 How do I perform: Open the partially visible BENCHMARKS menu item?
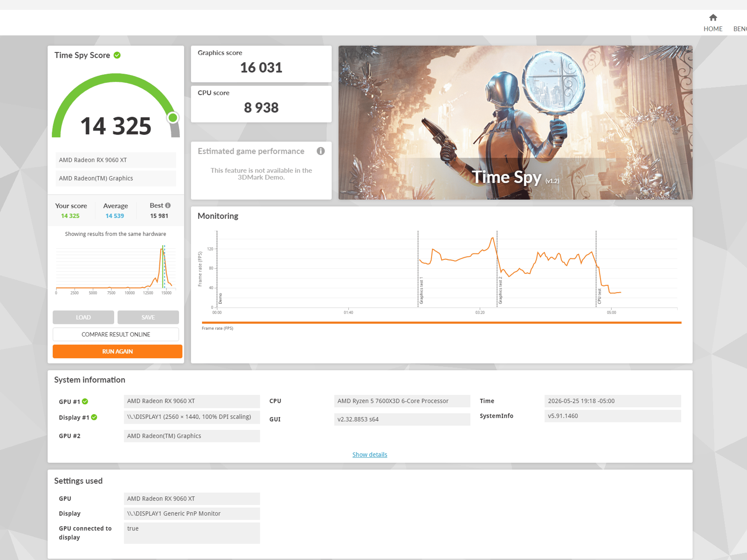click(x=740, y=29)
